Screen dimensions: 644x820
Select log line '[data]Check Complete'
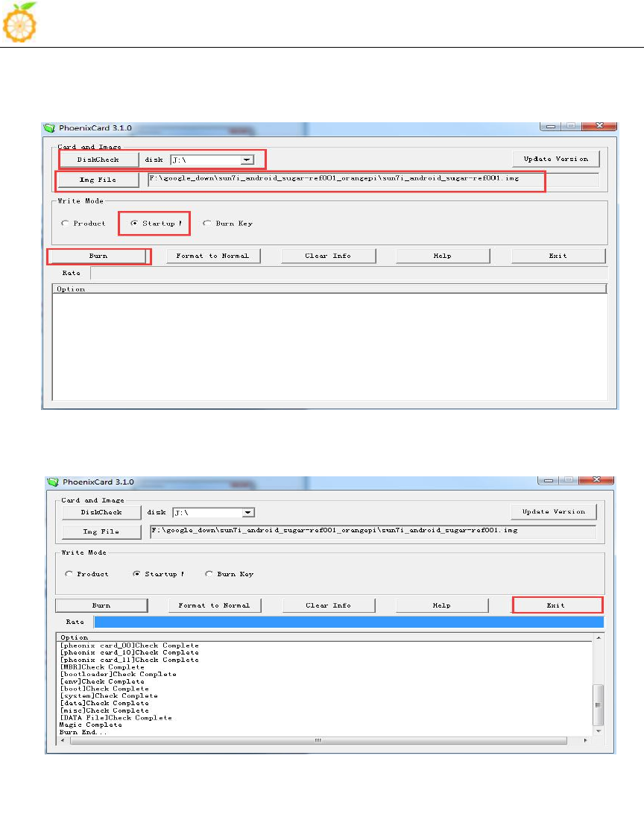pyautogui.click(x=104, y=704)
